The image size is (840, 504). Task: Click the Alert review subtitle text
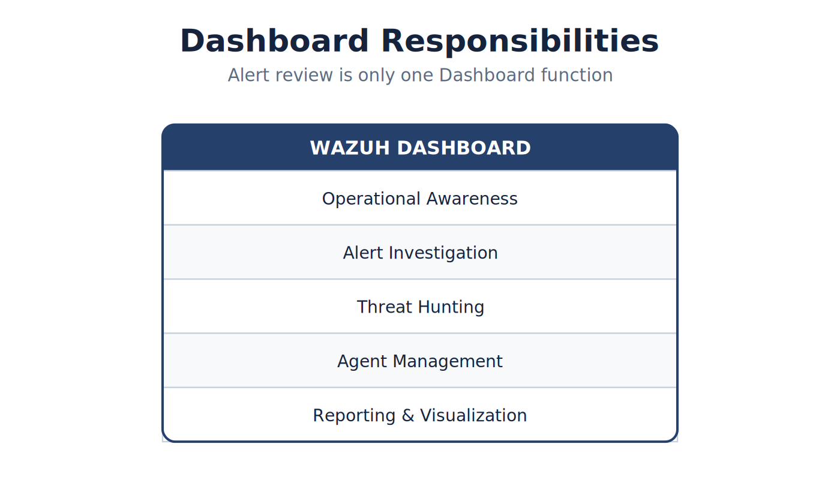(420, 76)
